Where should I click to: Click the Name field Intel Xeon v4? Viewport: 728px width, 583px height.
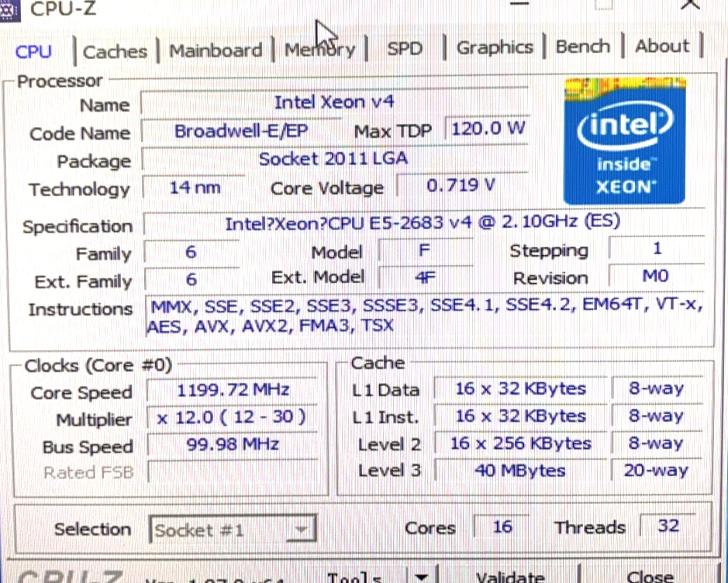point(334,102)
